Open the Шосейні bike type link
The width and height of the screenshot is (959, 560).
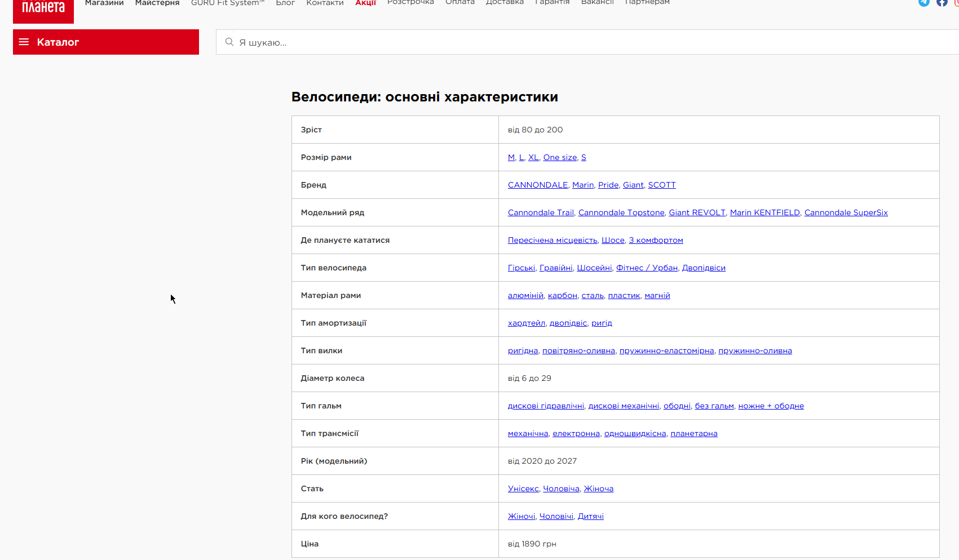coord(594,268)
